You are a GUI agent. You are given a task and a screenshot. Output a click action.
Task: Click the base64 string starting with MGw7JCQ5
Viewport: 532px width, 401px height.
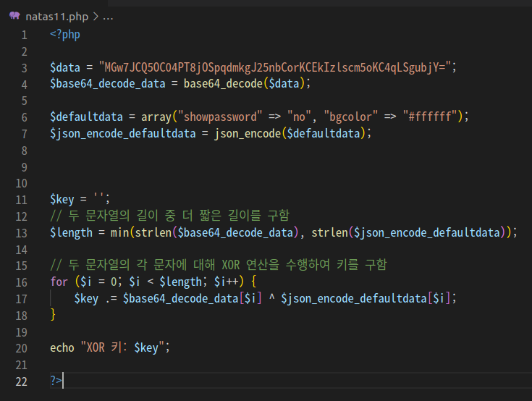click(x=274, y=67)
